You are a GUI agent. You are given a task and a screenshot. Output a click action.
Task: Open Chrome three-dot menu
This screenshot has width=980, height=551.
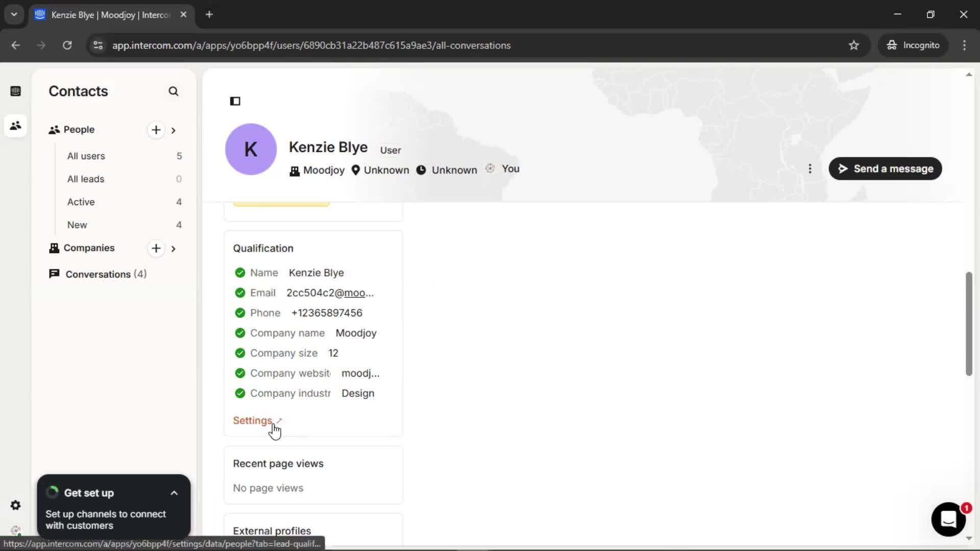(964, 45)
